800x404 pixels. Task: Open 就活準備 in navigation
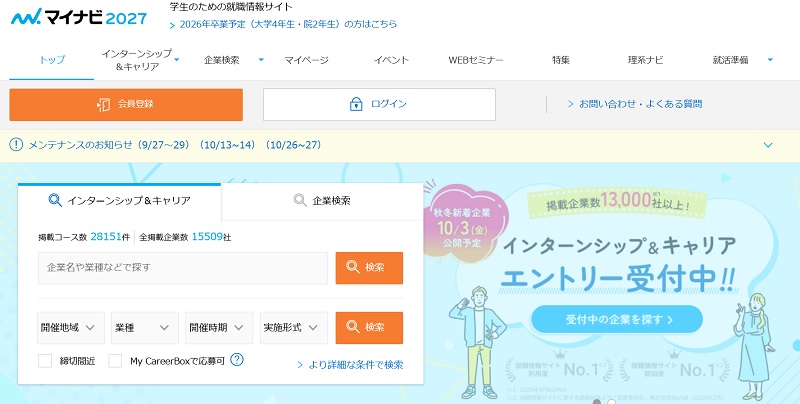730,60
